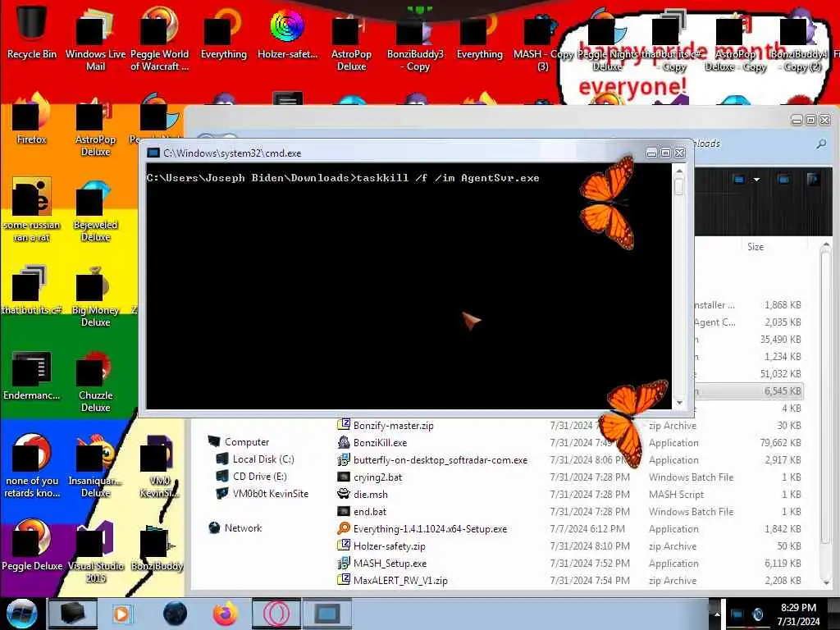Open the Recycle Bin desktop icon
This screenshot has height=630, width=840.
point(32,32)
